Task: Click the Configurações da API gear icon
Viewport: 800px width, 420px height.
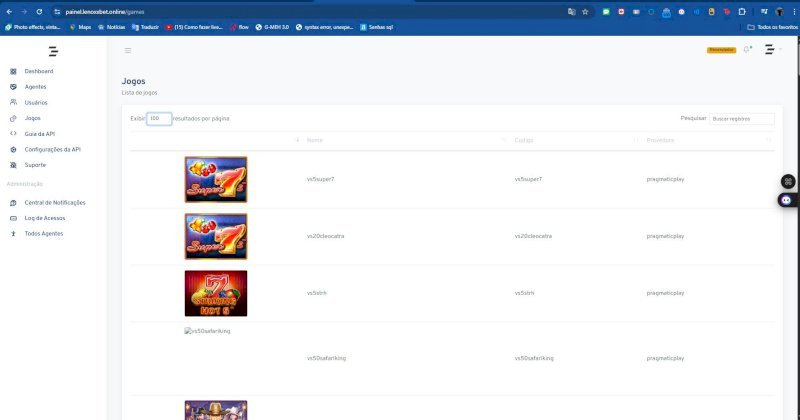Action: (x=13, y=149)
